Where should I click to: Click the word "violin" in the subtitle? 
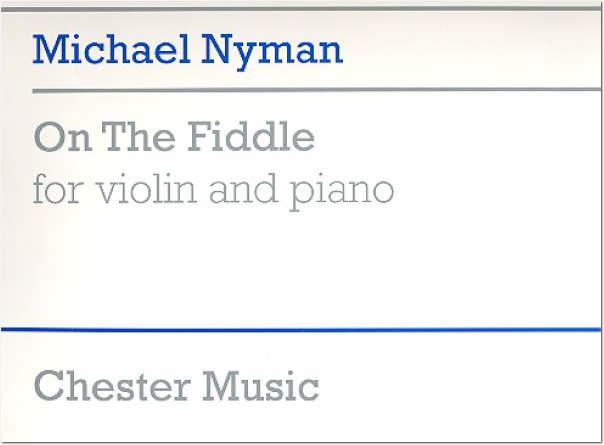click(146, 188)
